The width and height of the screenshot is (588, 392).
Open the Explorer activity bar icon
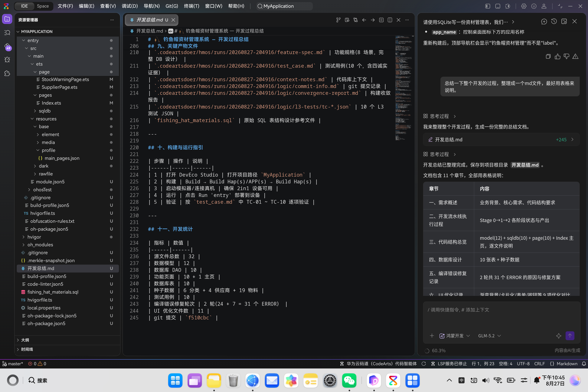[7, 19]
